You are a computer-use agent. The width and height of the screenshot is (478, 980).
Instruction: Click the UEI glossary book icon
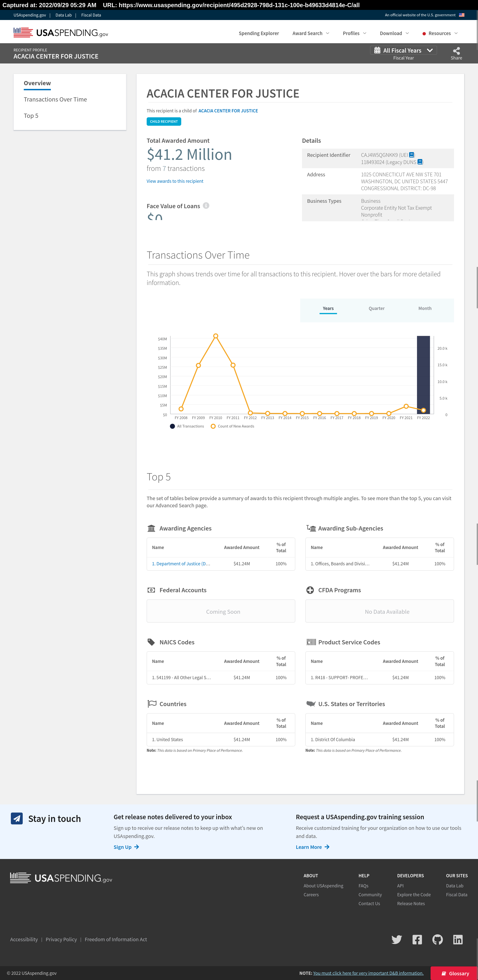pos(411,155)
